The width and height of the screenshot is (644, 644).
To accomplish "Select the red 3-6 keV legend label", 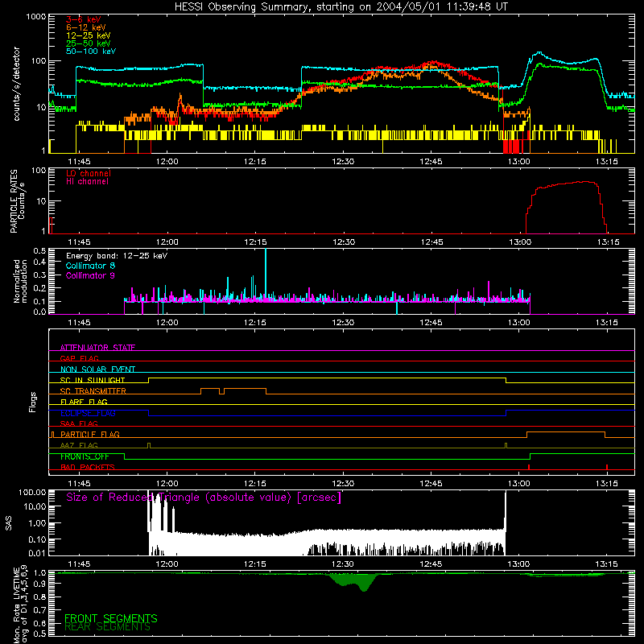I will pos(84,19).
